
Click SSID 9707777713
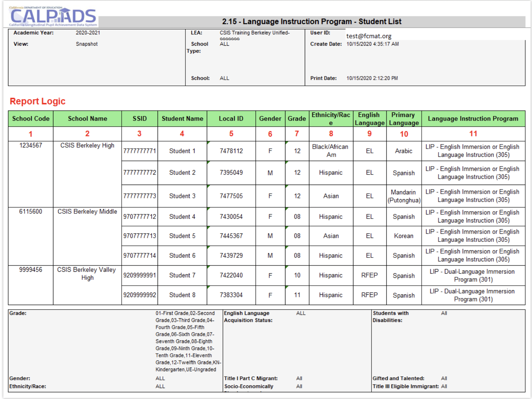(x=139, y=236)
